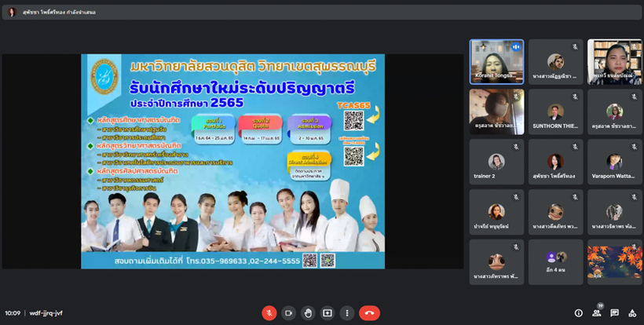Click the Quota round box on the slide
644x325 pixels.
(x=261, y=130)
